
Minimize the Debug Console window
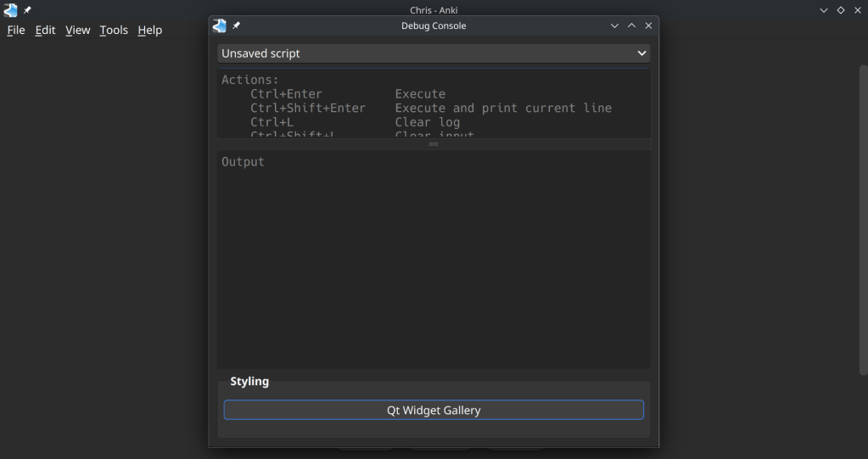[x=615, y=25]
